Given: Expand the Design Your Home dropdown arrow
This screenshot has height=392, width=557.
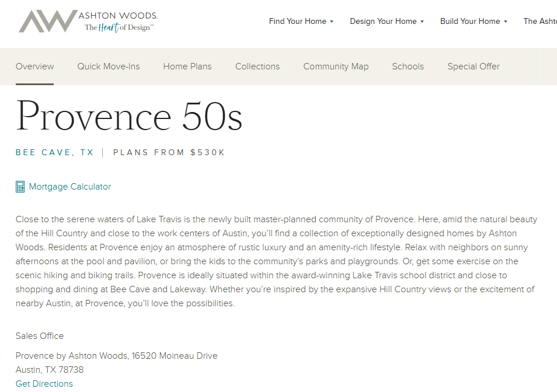Looking at the screenshot, I should tap(422, 22).
